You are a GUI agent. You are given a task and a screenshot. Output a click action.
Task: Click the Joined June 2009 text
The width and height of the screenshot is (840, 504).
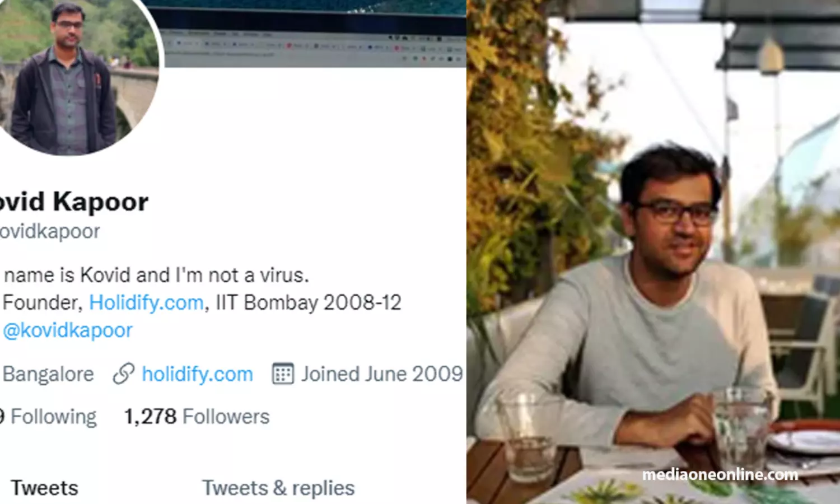click(x=382, y=374)
